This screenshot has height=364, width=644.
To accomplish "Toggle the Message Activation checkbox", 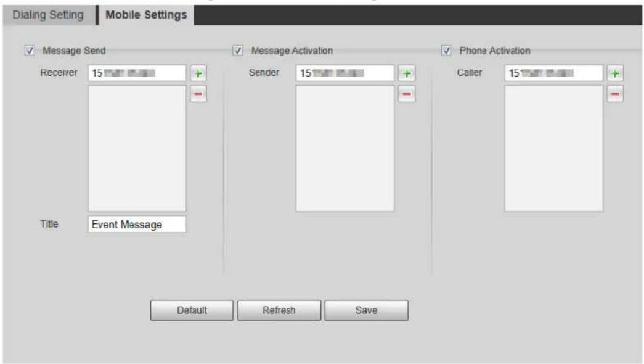I will coord(238,51).
